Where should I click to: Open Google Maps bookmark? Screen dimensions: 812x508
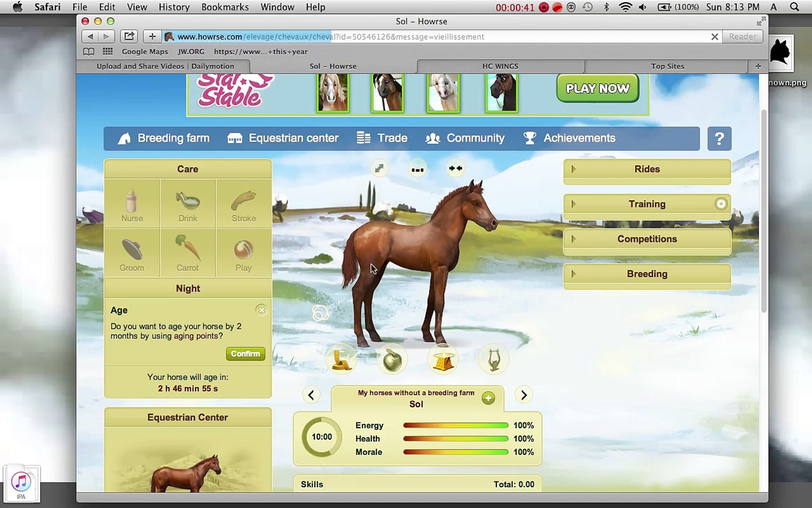(145, 52)
